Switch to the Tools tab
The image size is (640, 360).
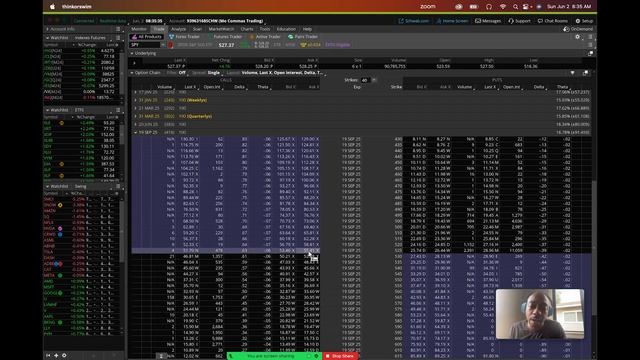[x=264, y=29]
